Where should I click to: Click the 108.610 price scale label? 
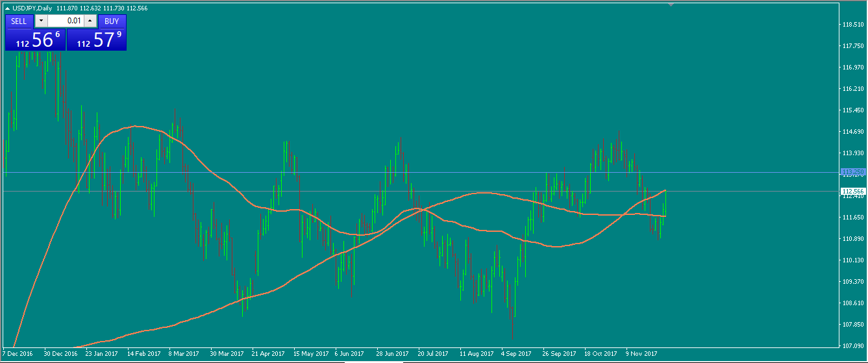852,303
